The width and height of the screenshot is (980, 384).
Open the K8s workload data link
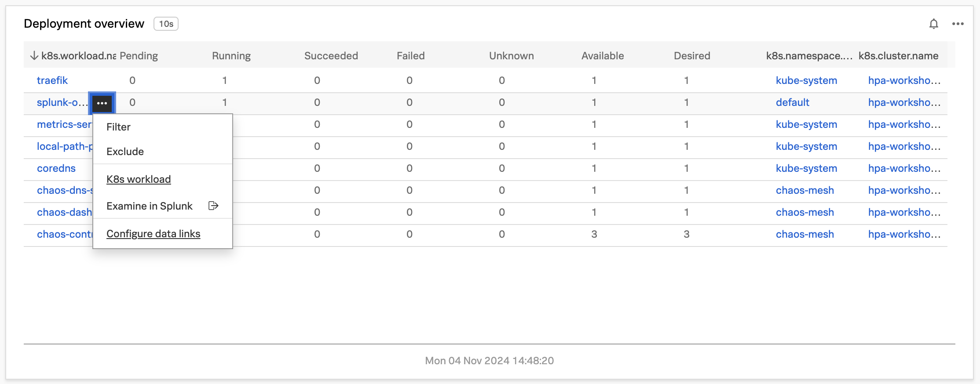[139, 179]
